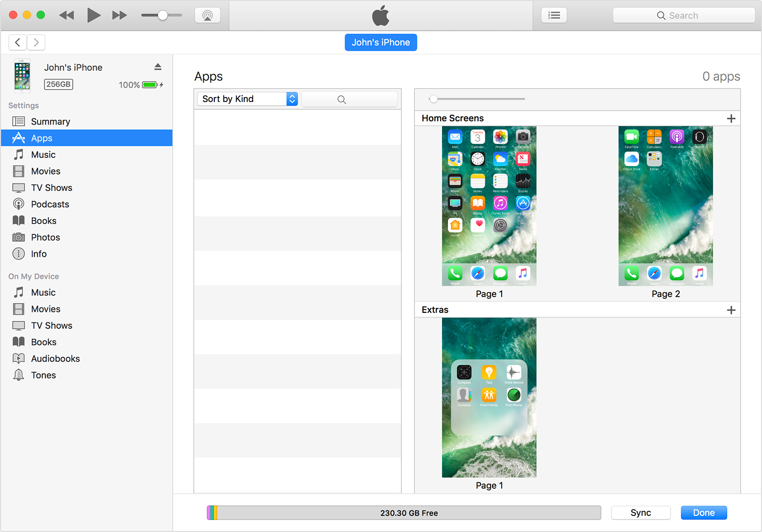
Task: Click the Notes app icon on Page 1
Action: click(x=478, y=181)
